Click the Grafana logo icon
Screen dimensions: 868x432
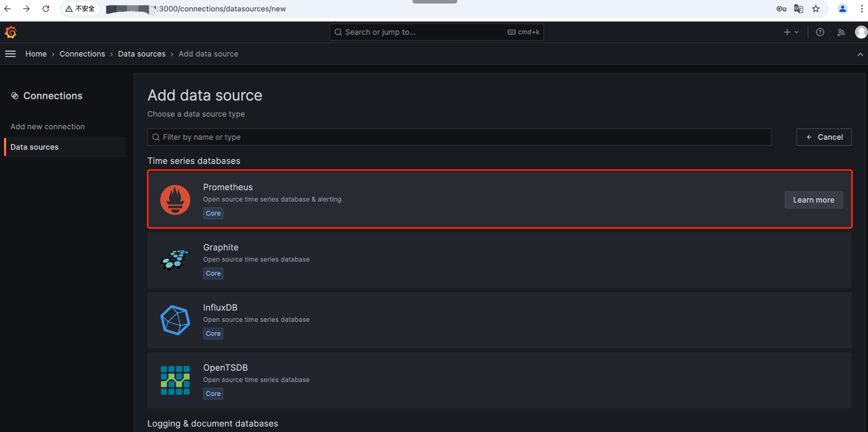tap(11, 32)
